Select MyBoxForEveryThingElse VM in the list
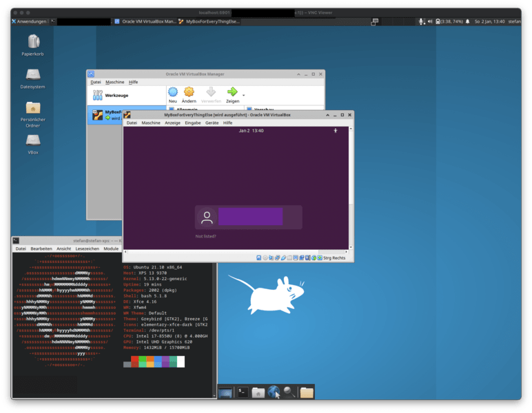532x413 pixels. tap(105, 115)
